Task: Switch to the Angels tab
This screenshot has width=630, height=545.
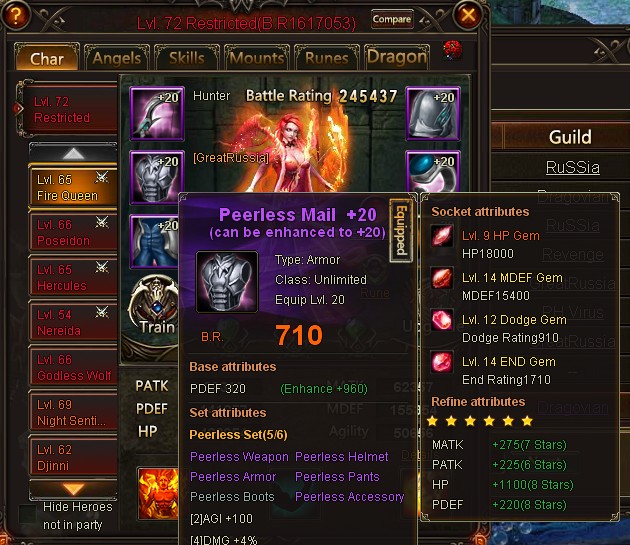Action: (117, 58)
